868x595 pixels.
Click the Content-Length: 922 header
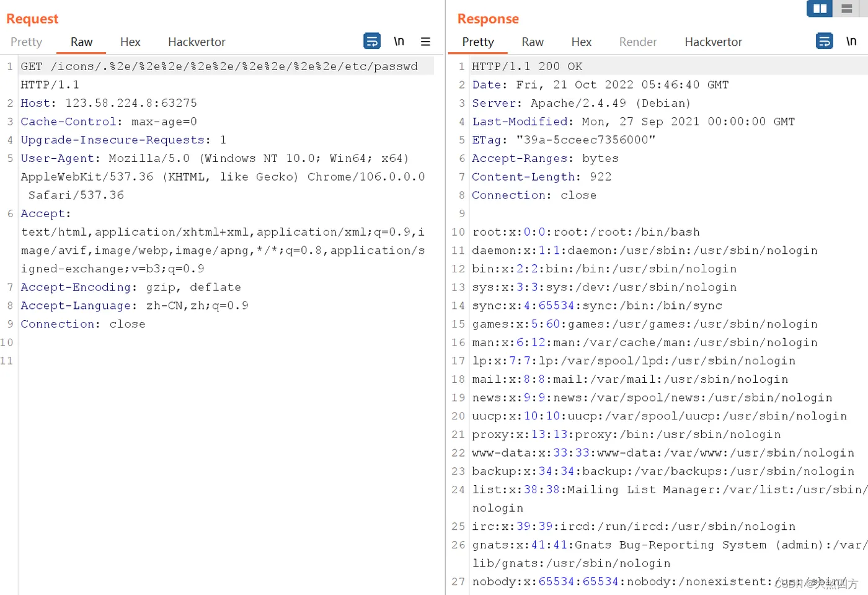pos(542,177)
